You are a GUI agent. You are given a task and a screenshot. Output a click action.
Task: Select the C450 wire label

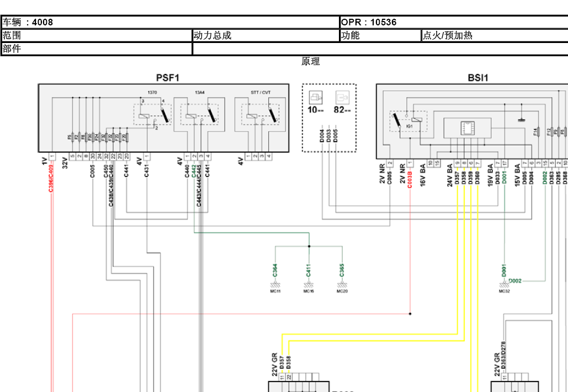pyautogui.click(x=106, y=170)
